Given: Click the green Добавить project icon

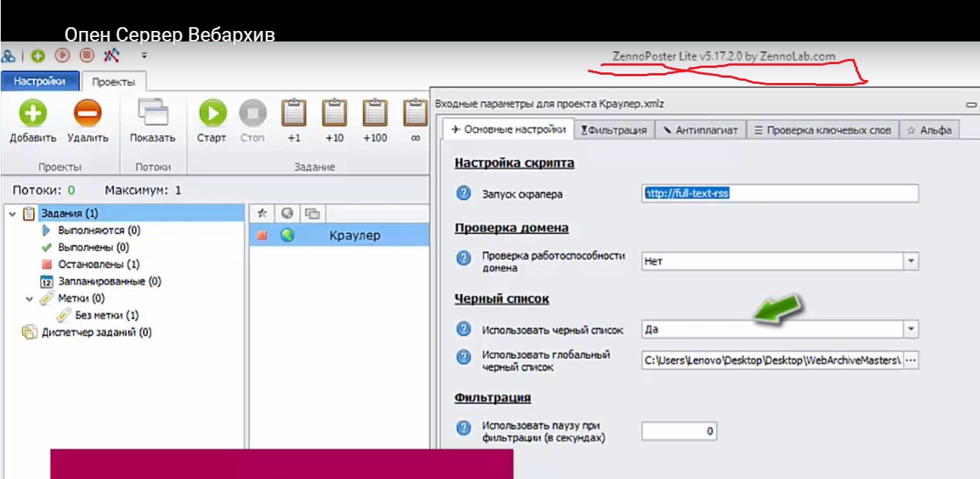Looking at the screenshot, I should coord(32,113).
